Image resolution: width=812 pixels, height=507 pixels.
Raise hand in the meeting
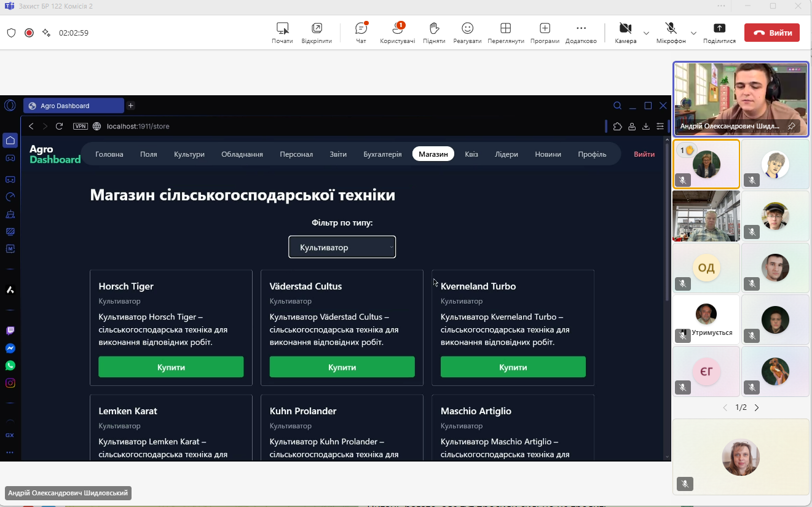pos(434,33)
